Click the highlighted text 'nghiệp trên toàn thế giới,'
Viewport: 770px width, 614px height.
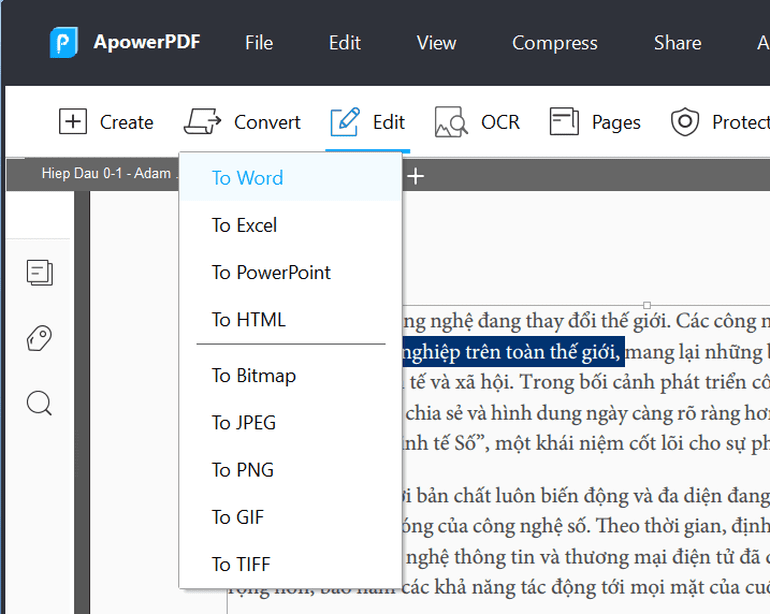coord(513,352)
